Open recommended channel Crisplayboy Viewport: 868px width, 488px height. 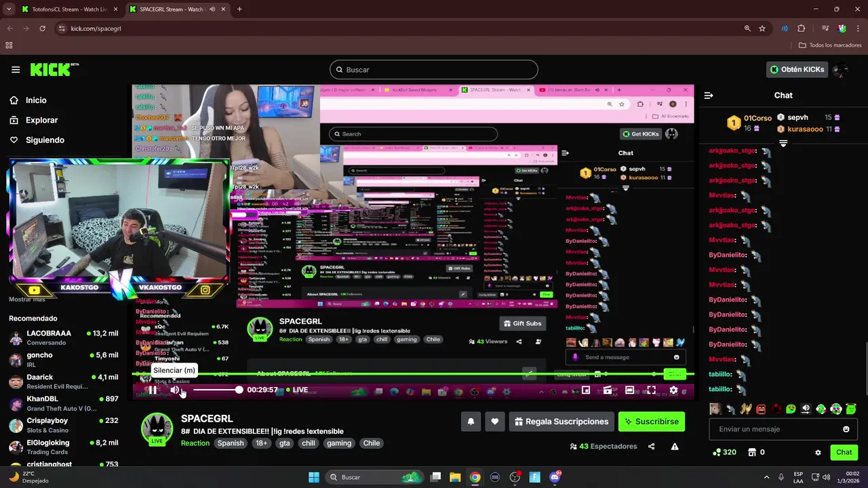click(64, 425)
